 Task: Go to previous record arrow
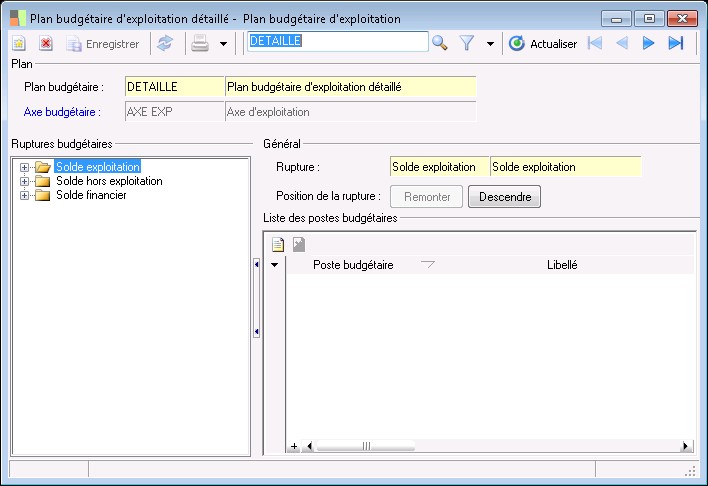622,43
